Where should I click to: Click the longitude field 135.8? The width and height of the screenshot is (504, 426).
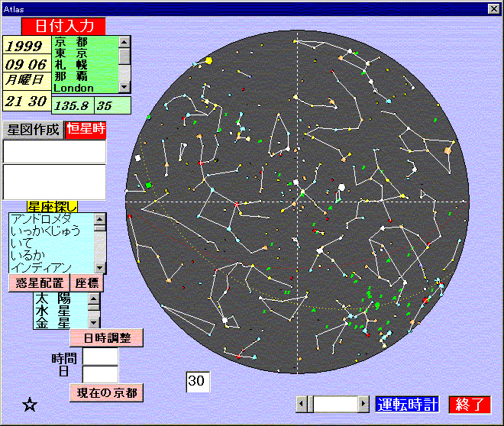[x=73, y=105]
